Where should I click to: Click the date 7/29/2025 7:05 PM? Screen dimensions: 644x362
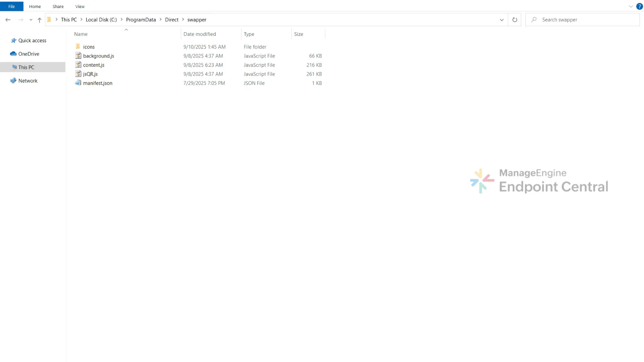tap(204, 83)
